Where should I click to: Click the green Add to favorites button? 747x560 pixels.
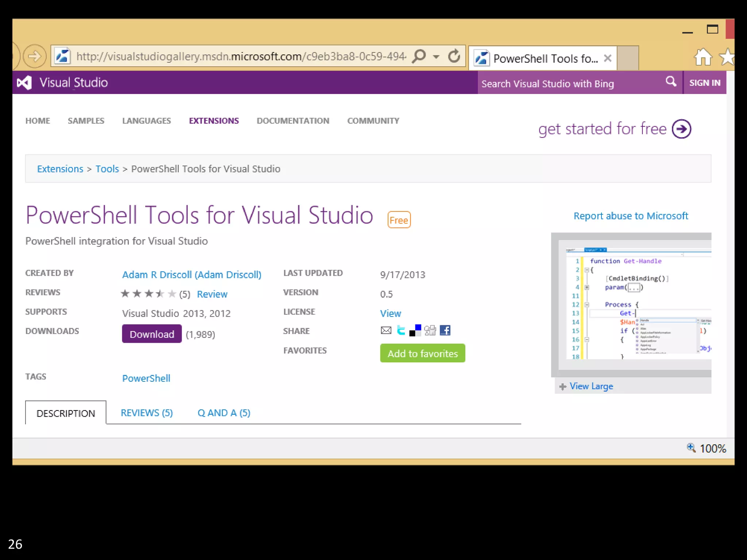[x=422, y=353]
